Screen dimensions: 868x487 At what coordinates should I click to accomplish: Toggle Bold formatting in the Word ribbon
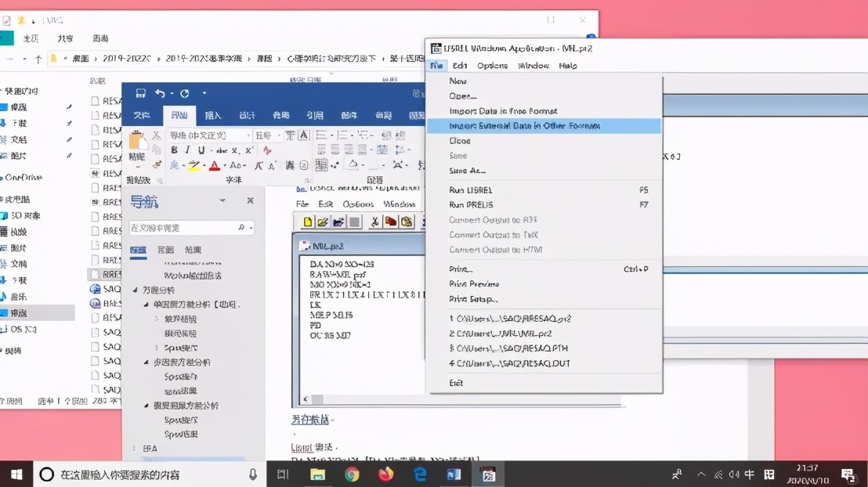[173, 150]
